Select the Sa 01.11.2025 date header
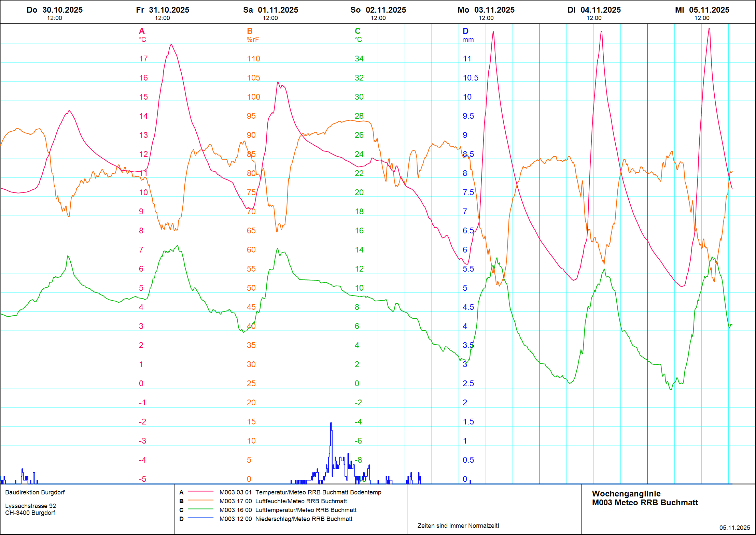Viewport: 756px width, 535px height. click(x=270, y=10)
